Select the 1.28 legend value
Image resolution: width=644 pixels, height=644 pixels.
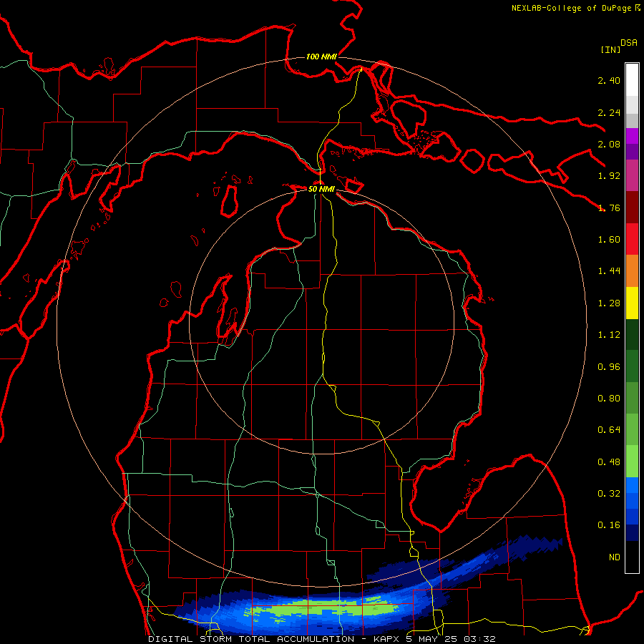point(609,303)
